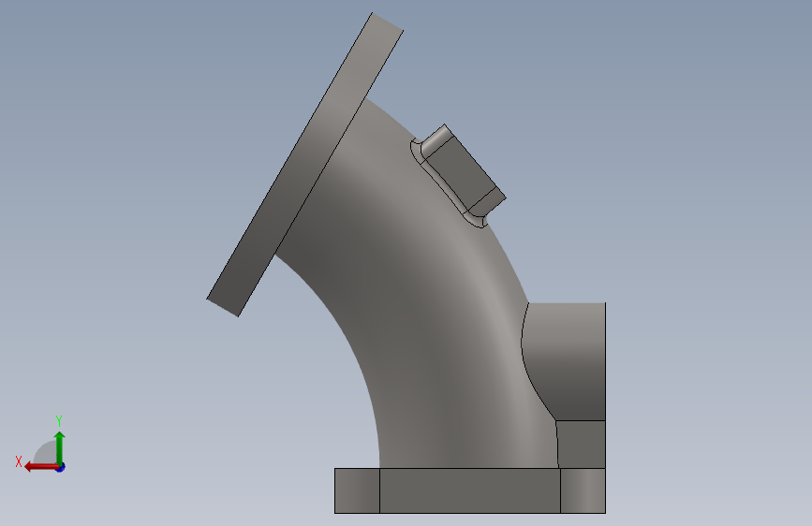Select the bottom base flange center face

coord(470,490)
